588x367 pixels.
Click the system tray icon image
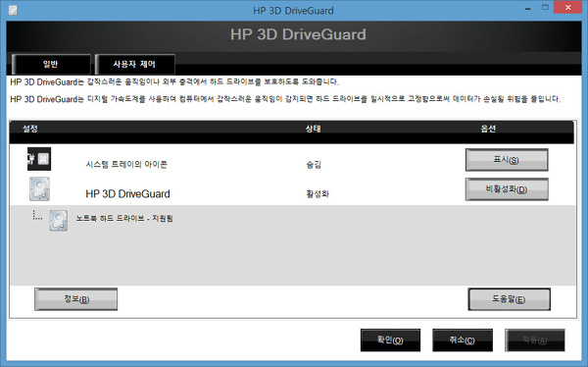coord(39,159)
